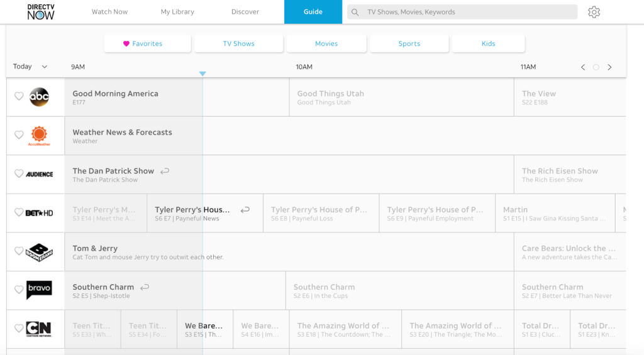The width and height of the screenshot is (644, 355).
Task: Select We Bare Bears S4 E16 program
Action: tap(261, 329)
